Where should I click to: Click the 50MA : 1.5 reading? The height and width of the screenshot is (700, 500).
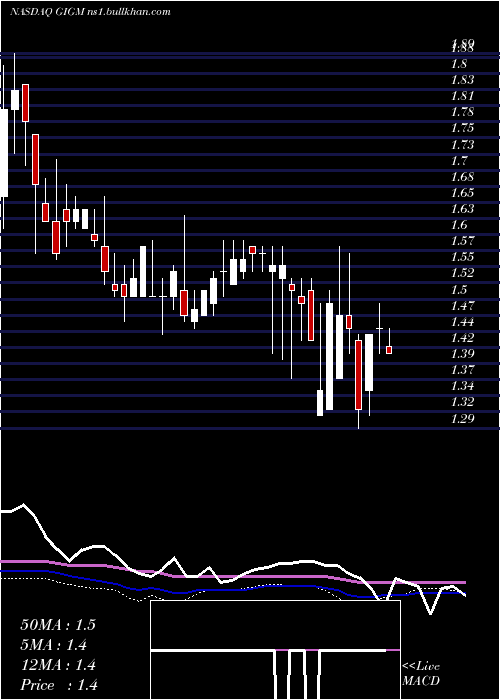[58, 625]
